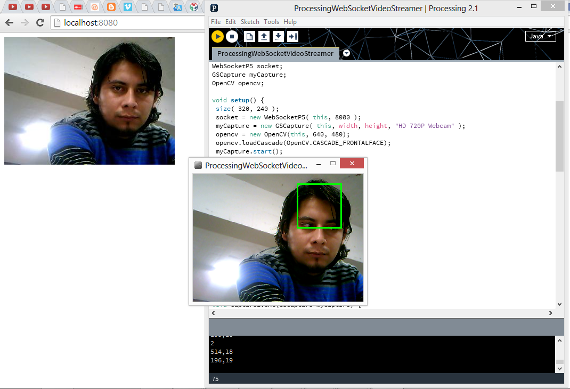Click the editor's horizontal scroll left arrow

pyautogui.click(x=213, y=313)
